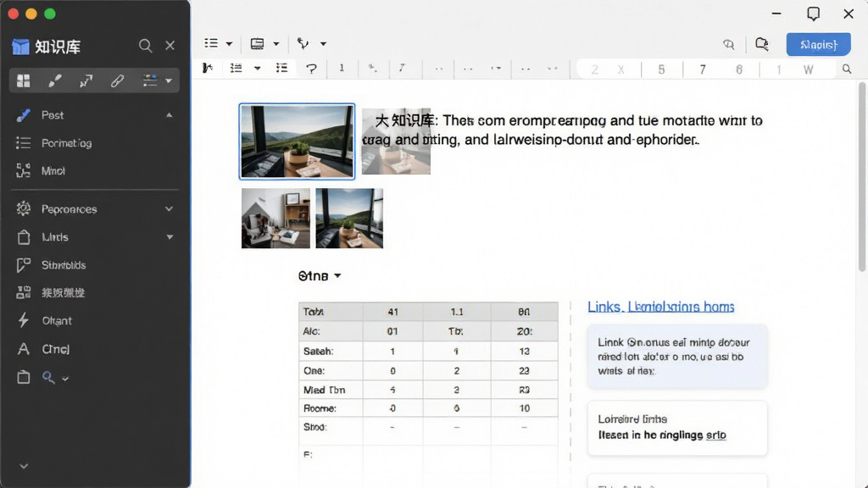Expand the sidebar bottom chevron
868x488 pixels.
[x=24, y=466]
